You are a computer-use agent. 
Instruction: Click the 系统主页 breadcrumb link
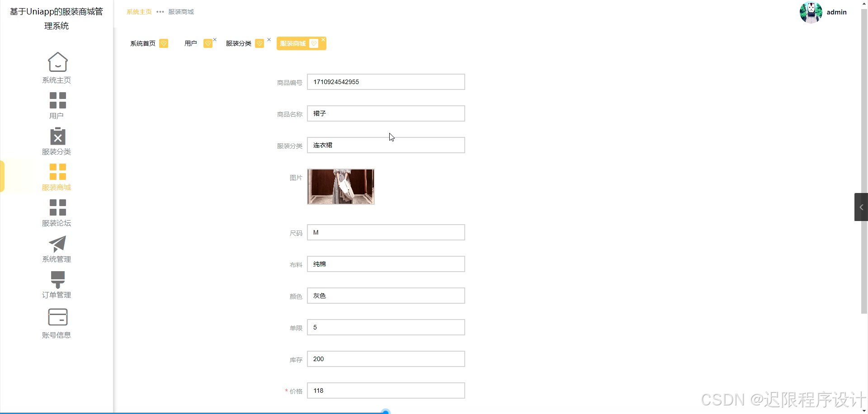(x=139, y=12)
